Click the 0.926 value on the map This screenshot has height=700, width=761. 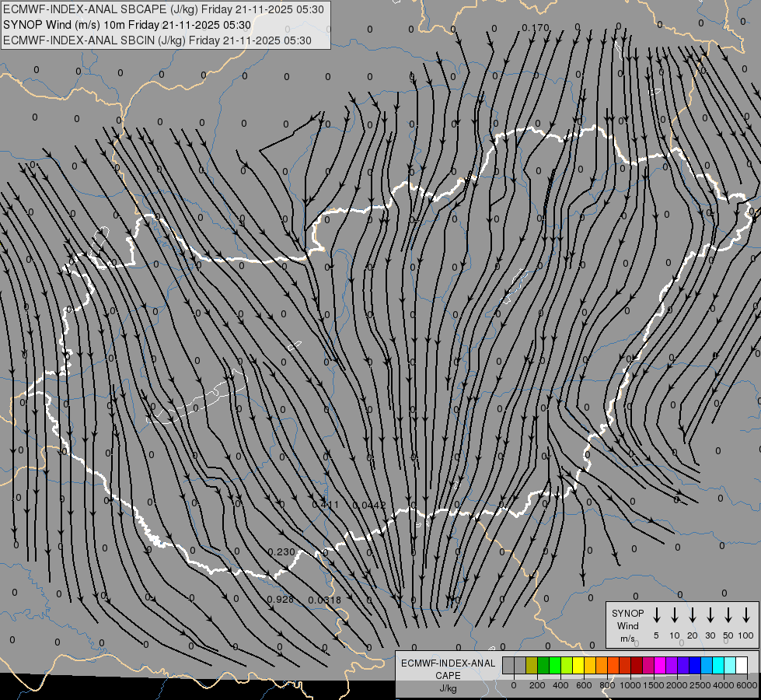click(280, 600)
